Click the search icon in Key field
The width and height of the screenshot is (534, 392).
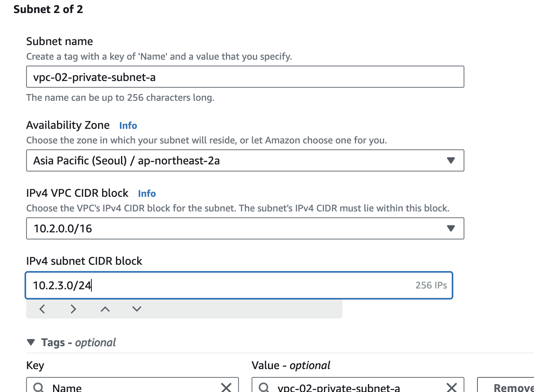(38, 387)
